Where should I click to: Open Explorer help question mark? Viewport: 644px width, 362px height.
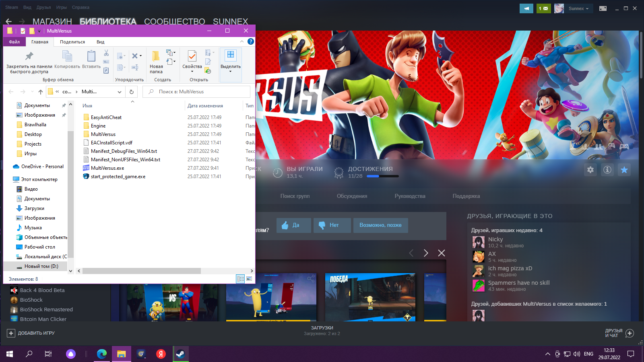251,41
